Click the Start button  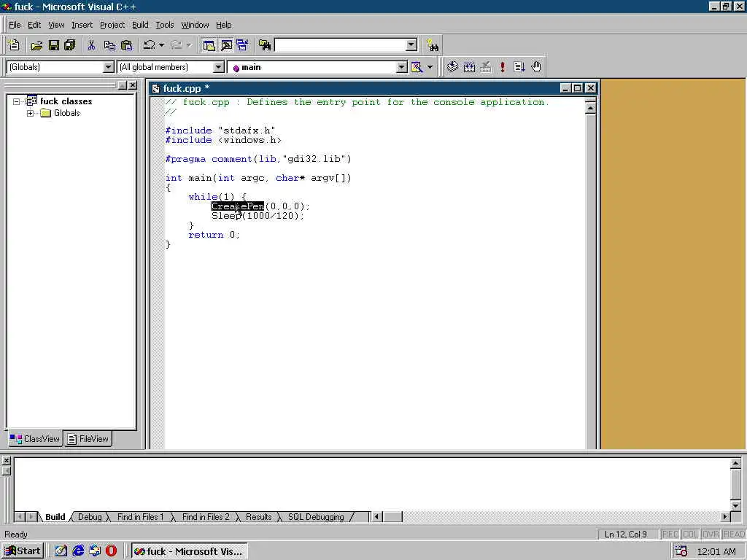point(23,551)
